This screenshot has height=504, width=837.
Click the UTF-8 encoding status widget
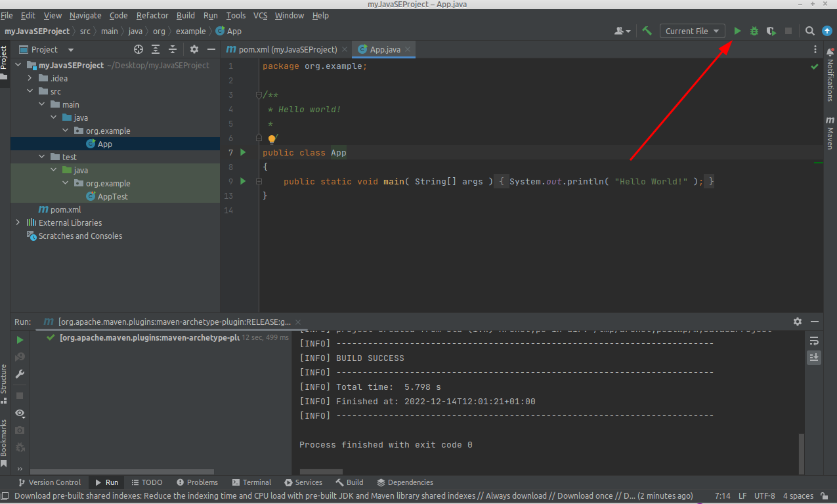[765, 496]
